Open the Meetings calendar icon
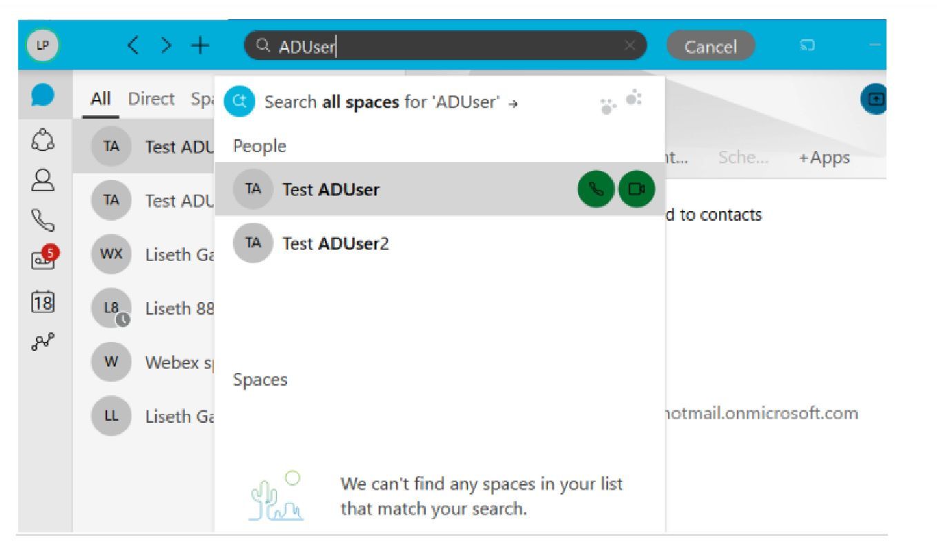The height and width of the screenshot is (560, 937). [x=43, y=301]
